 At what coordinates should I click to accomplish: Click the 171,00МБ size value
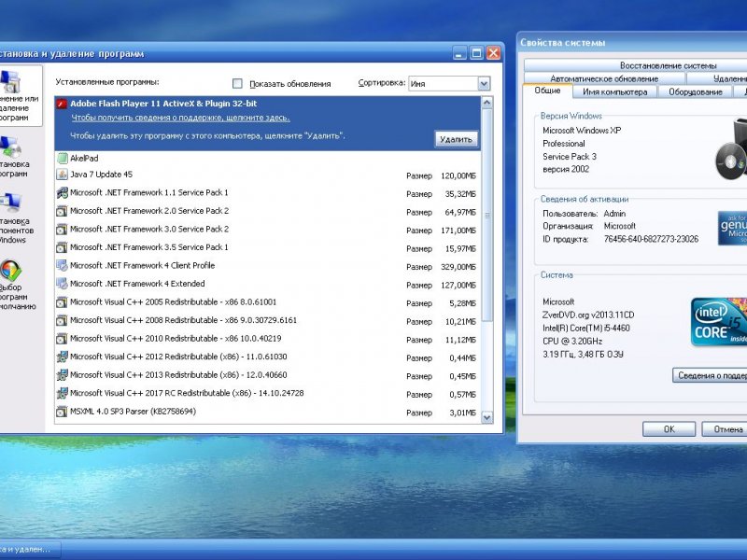click(458, 231)
